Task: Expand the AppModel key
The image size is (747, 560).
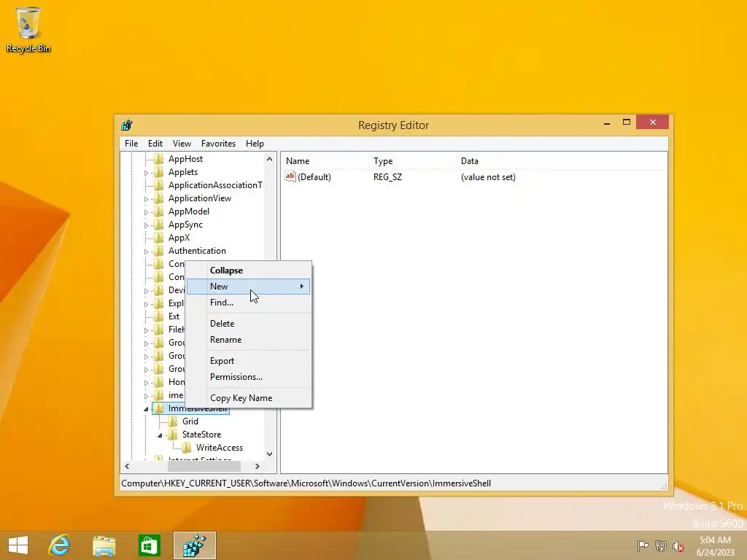Action: coord(146,212)
